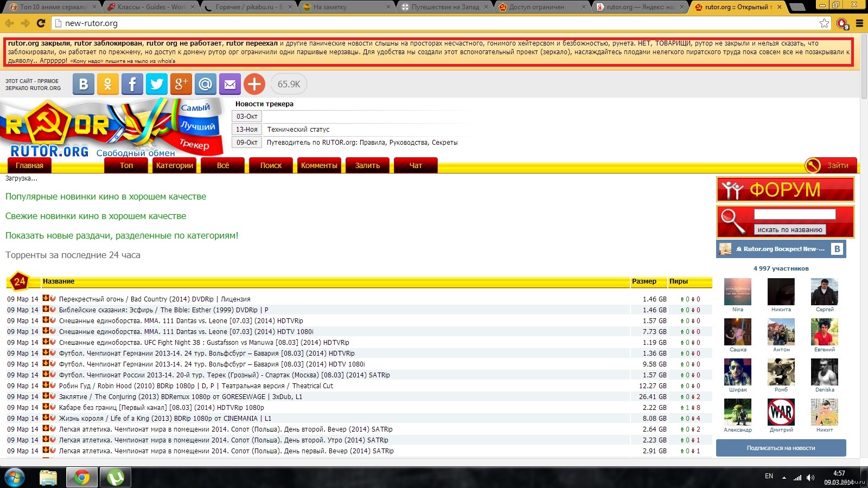The image size is (868, 488).
Task: Share page via Twitter icon
Action: pos(157,84)
